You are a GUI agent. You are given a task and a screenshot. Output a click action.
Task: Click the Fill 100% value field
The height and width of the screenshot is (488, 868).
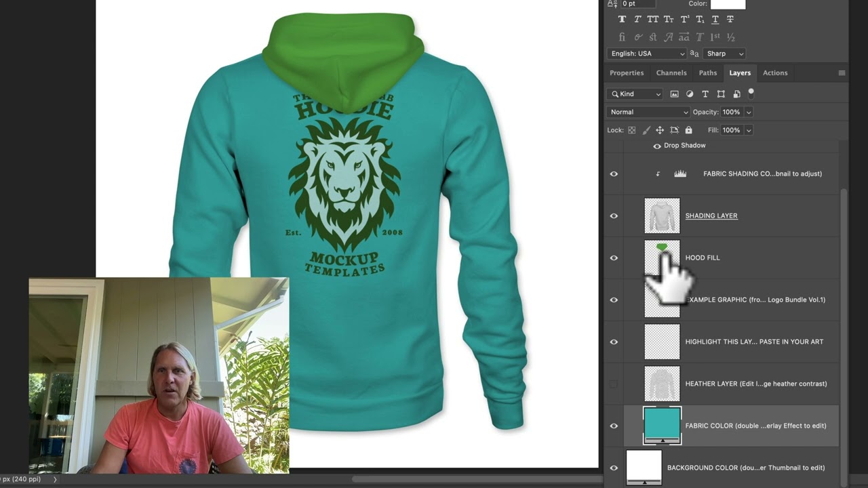click(x=732, y=130)
